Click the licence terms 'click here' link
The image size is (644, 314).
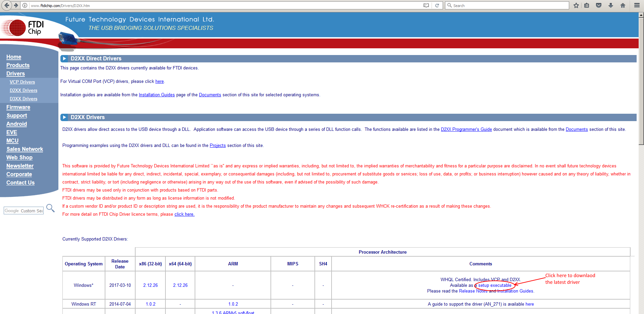[x=184, y=214]
